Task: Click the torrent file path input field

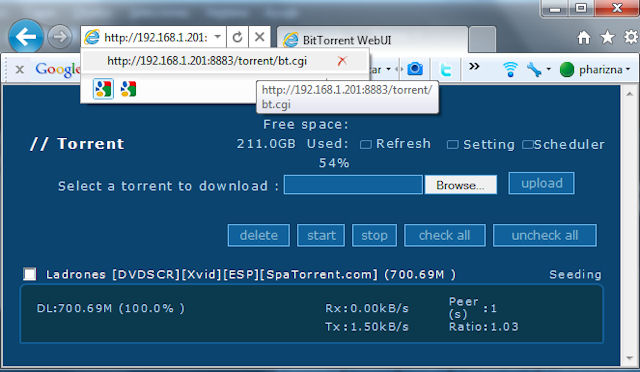Action: (x=353, y=185)
